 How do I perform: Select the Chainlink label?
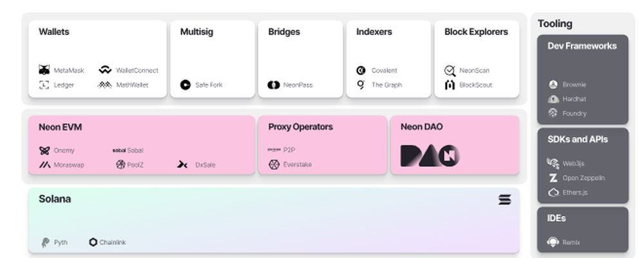tap(113, 243)
